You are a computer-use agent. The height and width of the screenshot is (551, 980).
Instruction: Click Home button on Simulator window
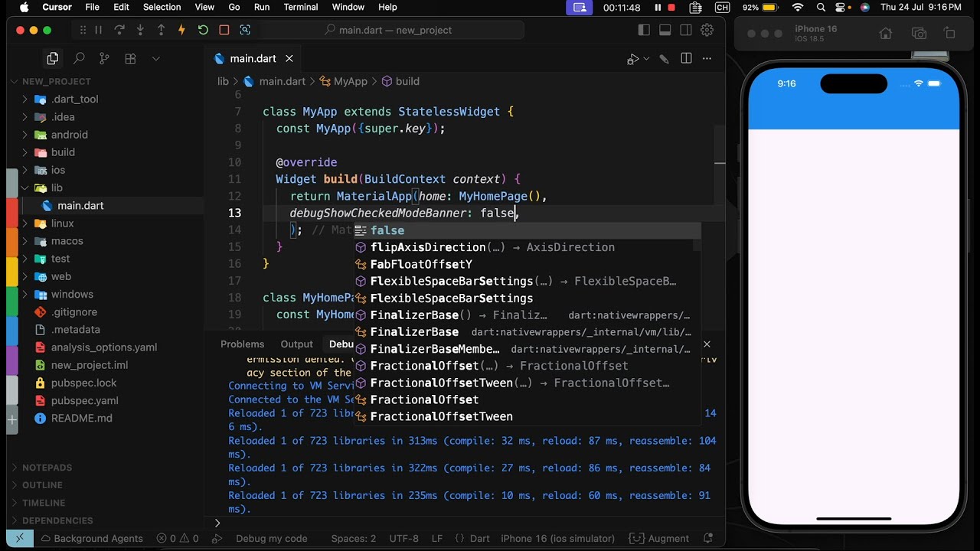click(886, 34)
